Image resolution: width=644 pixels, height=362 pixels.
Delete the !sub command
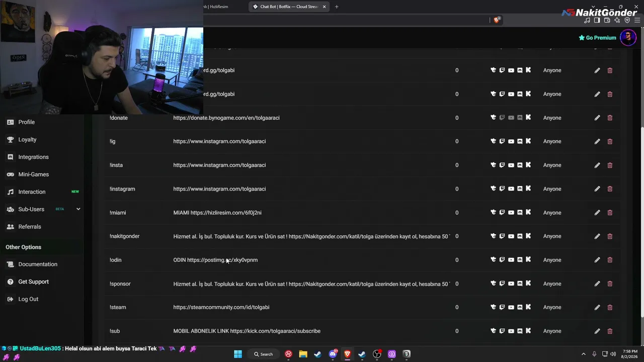coord(610,331)
